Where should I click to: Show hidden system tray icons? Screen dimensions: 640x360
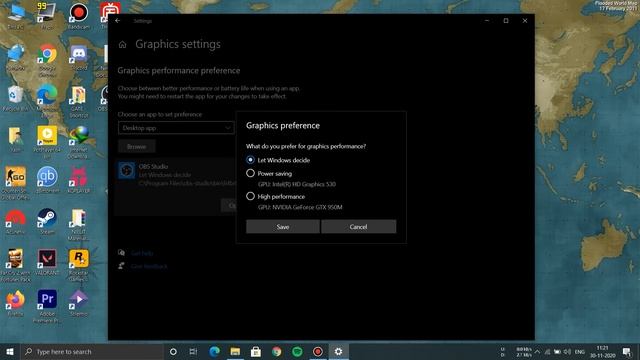click(x=537, y=351)
